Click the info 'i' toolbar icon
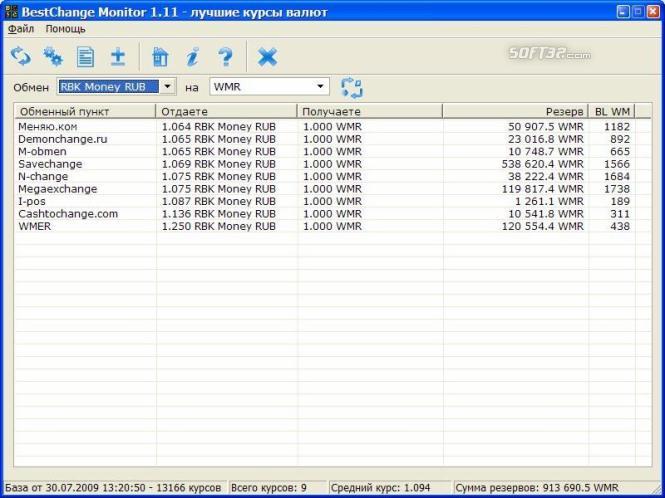Viewport: 665px width, 498px height. (x=192, y=57)
